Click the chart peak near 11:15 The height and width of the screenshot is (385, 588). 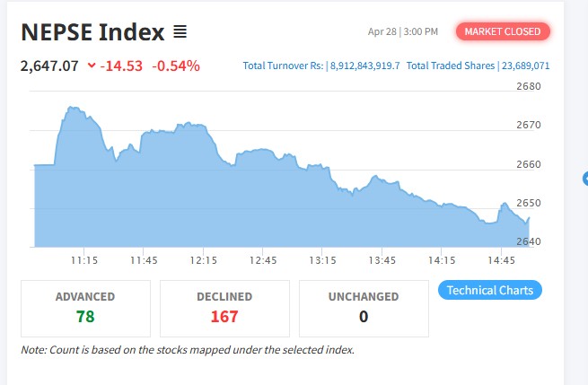(72, 108)
